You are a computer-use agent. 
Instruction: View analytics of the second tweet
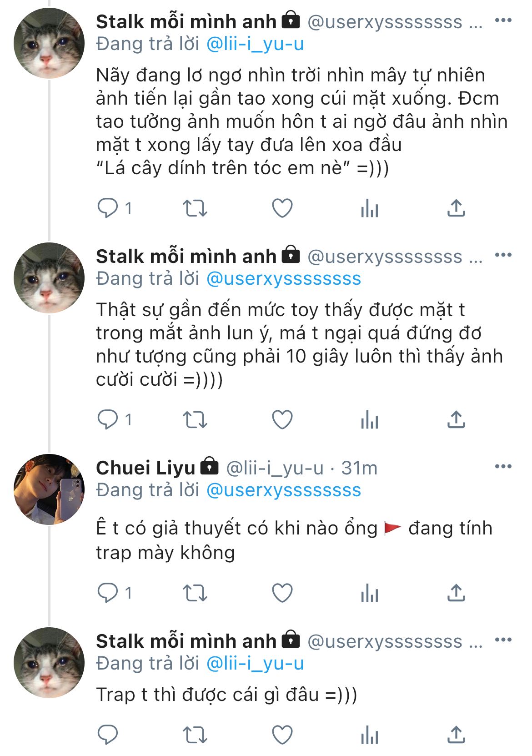(369, 420)
